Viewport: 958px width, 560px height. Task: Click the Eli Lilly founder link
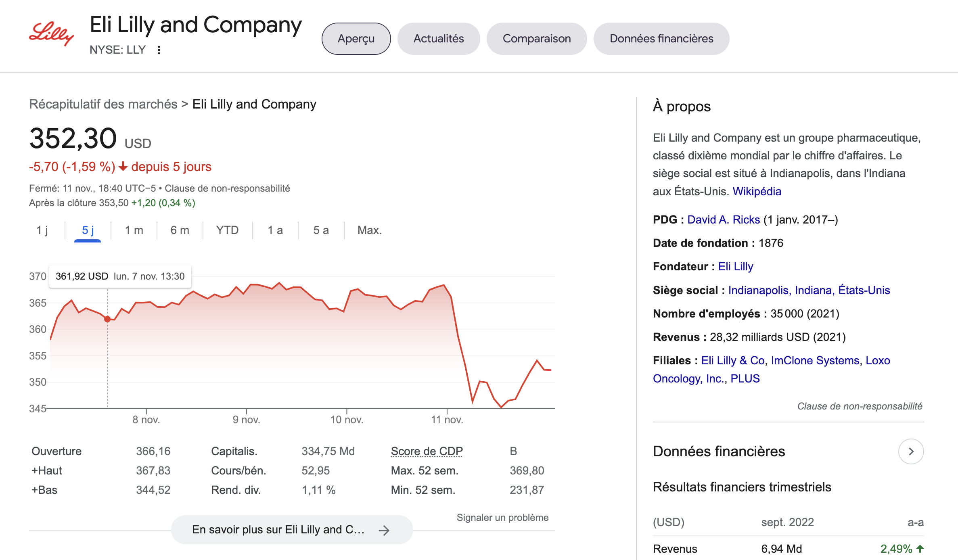coord(736,266)
